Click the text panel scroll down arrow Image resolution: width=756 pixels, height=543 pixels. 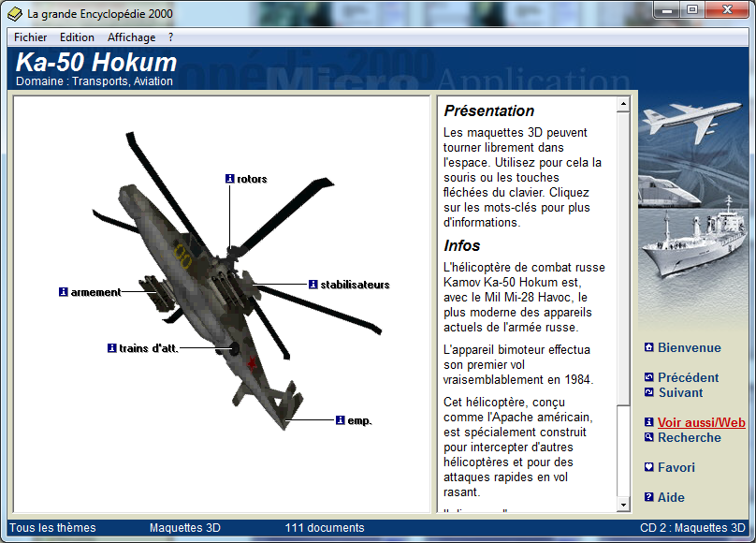pos(623,505)
